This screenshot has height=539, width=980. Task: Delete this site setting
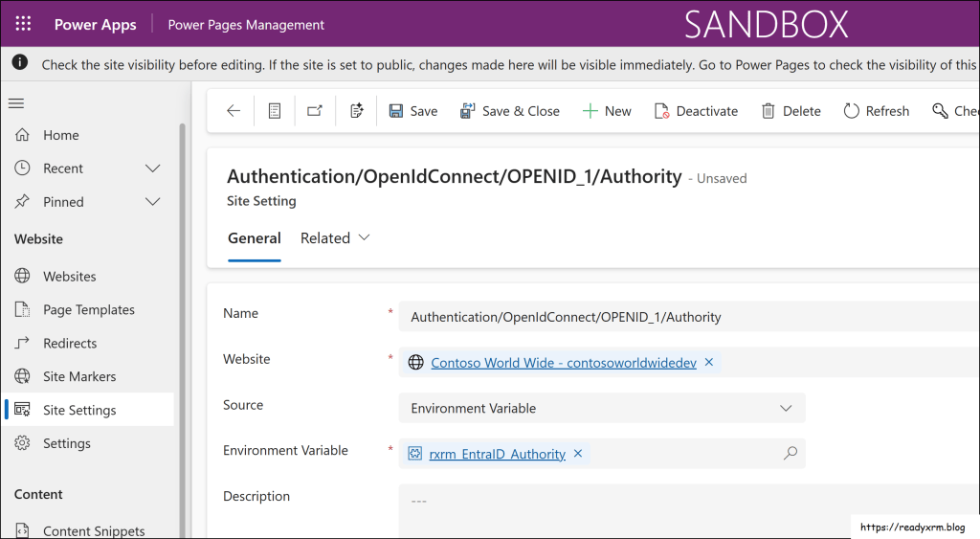791,111
